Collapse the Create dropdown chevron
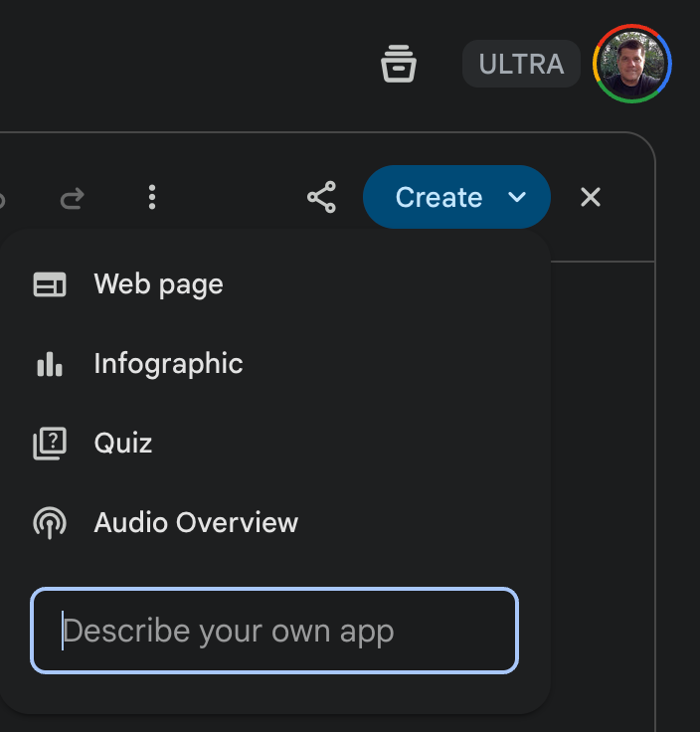 [x=517, y=197]
